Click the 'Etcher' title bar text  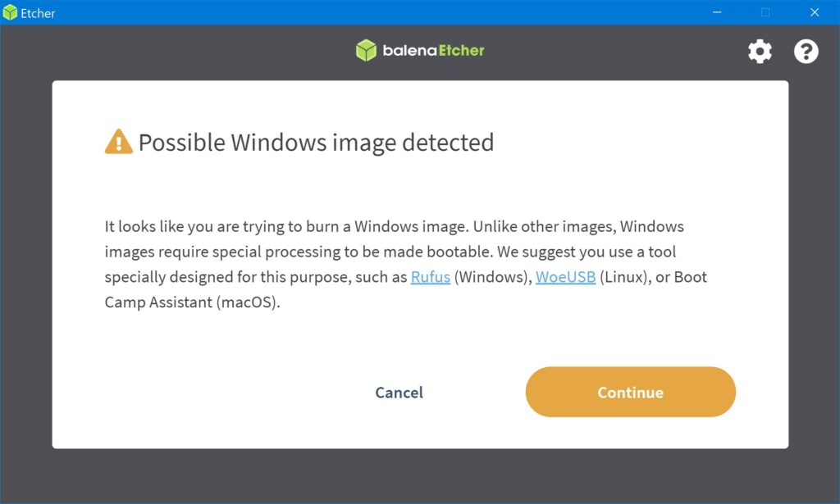[x=38, y=13]
